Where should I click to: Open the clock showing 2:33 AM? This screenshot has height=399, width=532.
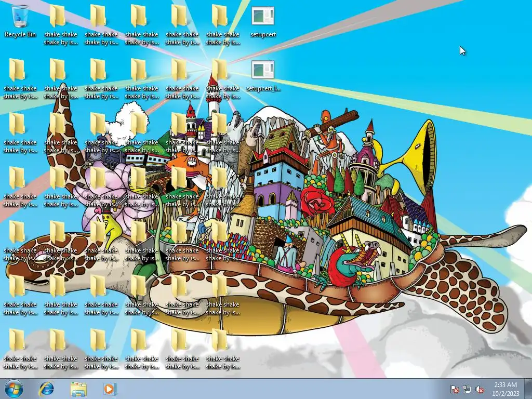tap(506, 389)
